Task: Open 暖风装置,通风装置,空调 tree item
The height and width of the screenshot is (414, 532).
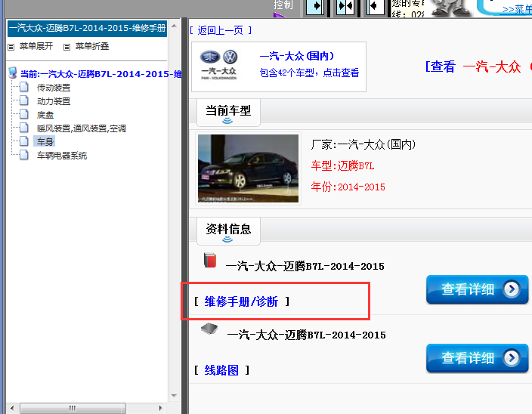Action: tap(82, 128)
